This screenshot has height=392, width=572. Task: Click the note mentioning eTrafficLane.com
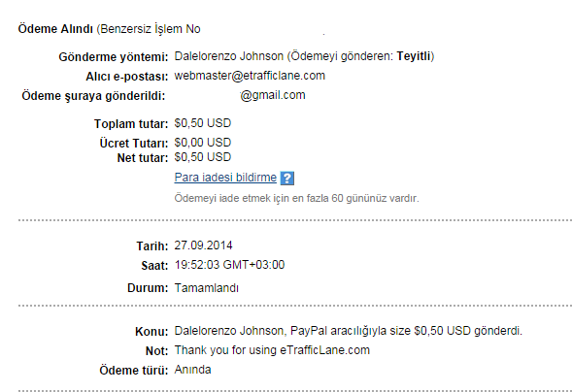[272, 350]
